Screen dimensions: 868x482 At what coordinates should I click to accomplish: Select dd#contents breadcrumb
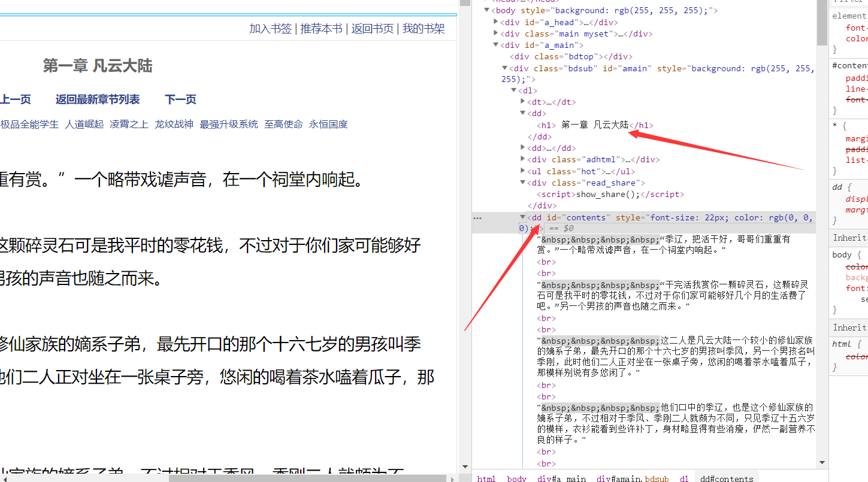click(727, 478)
